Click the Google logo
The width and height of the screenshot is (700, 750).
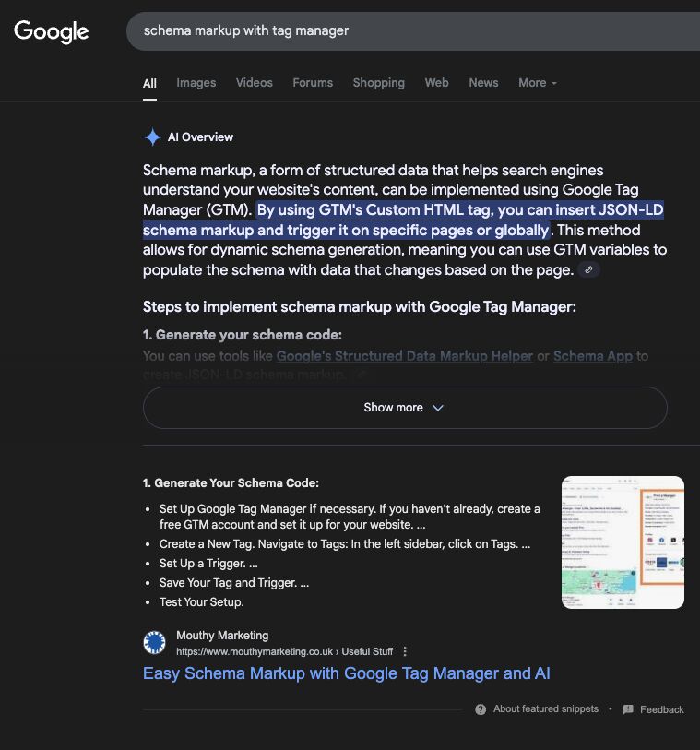52,31
